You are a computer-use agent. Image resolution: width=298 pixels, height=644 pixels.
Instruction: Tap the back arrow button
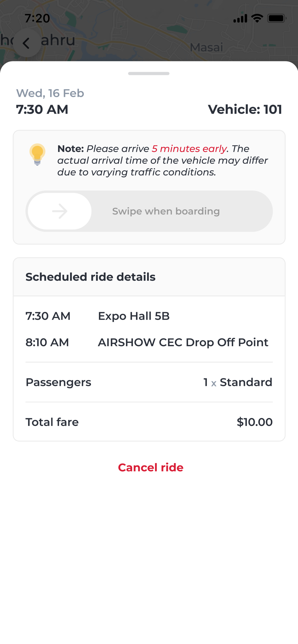click(x=27, y=43)
